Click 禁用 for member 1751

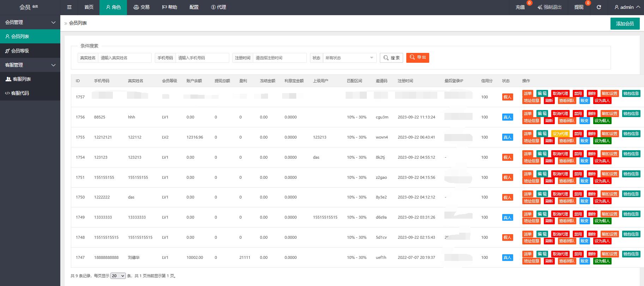[x=578, y=174]
